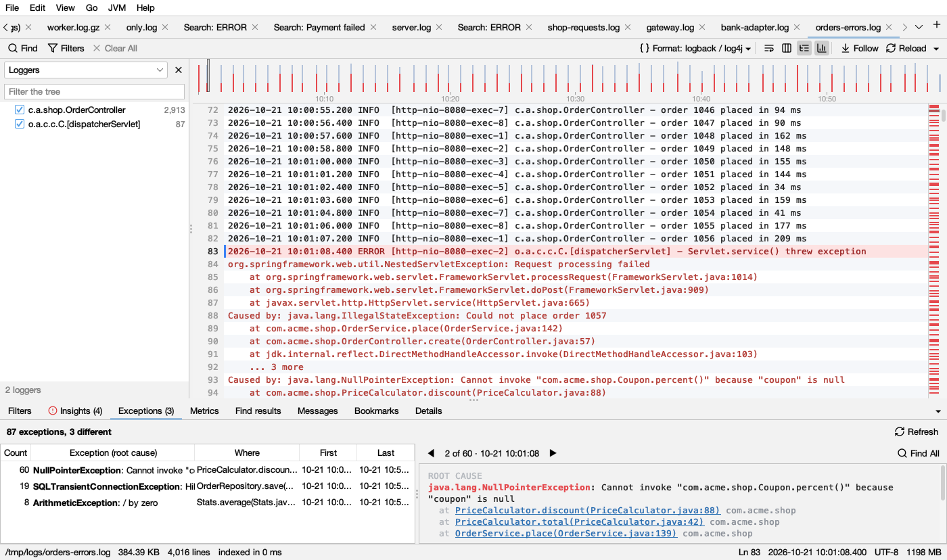Toggle the logger tree panel icon
The image size is (947, 560).
pyautogui.click(x=804, y=48)
